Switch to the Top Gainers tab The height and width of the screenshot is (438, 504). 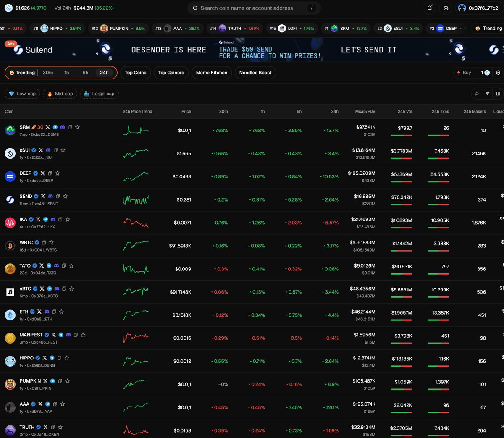(171, 73)
